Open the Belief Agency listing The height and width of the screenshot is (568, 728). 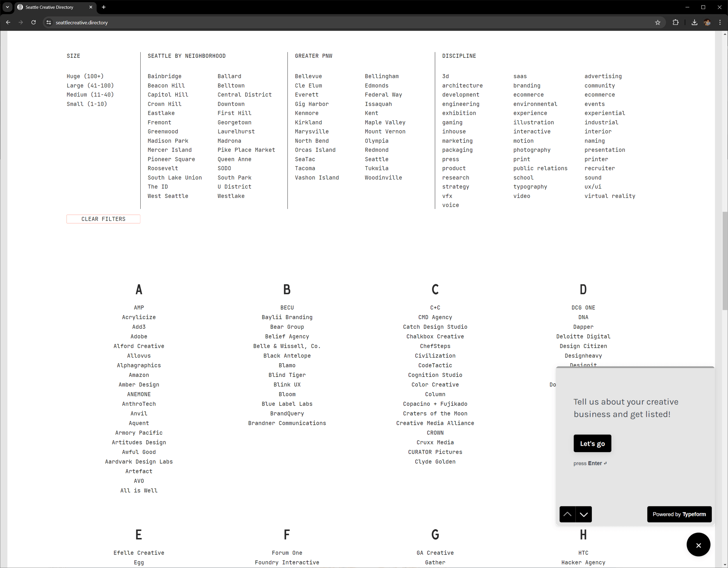tap(287, 337)
